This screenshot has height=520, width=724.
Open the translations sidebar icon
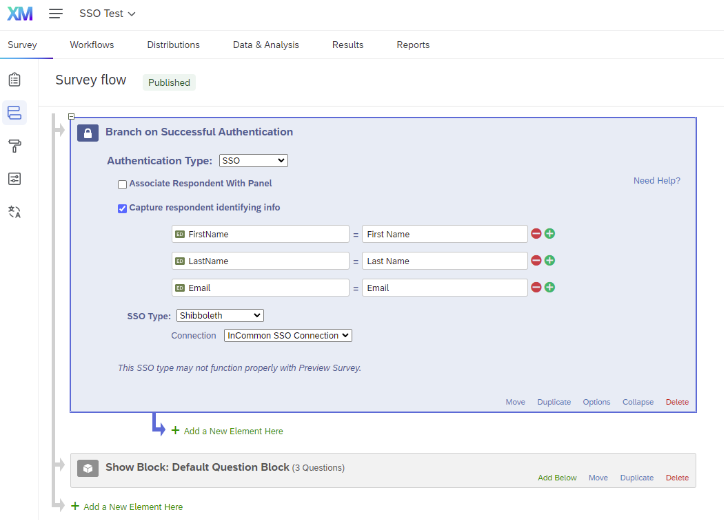pos(14,212)
